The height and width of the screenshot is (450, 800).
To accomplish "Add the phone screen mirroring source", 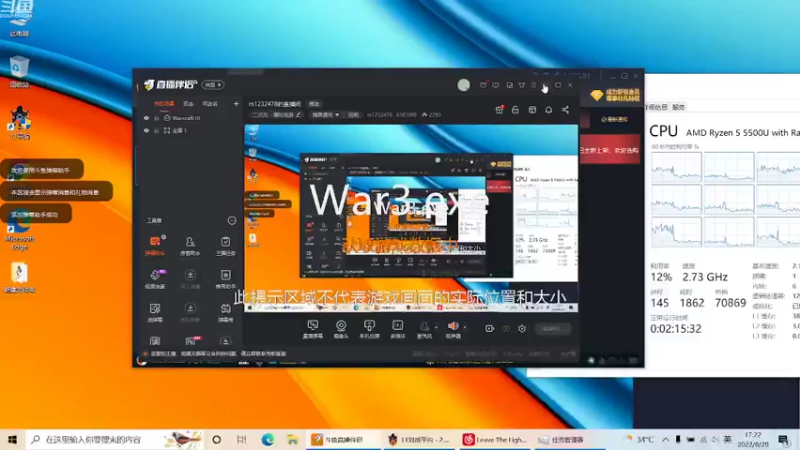I will (x=369, y=329).
